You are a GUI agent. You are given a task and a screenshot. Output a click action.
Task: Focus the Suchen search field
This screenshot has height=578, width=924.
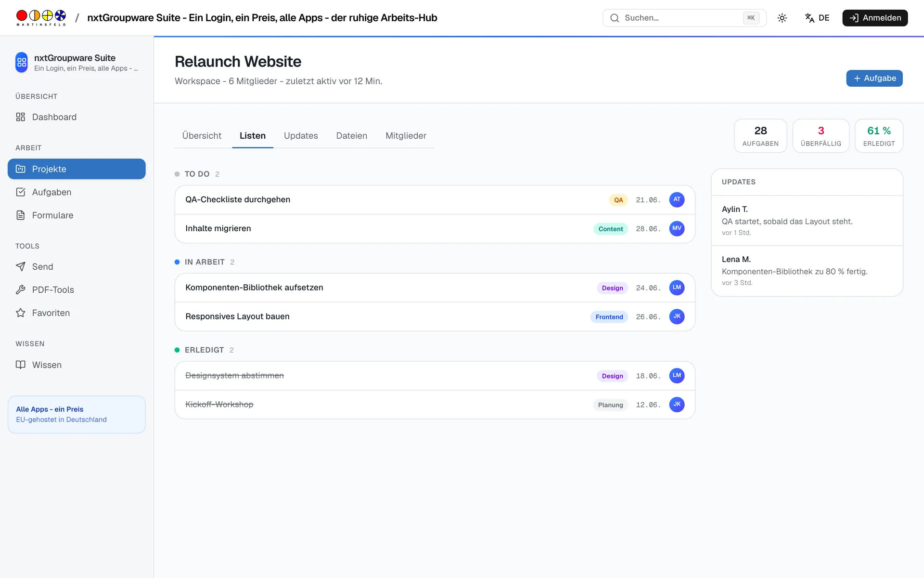(x=684, y=18)
